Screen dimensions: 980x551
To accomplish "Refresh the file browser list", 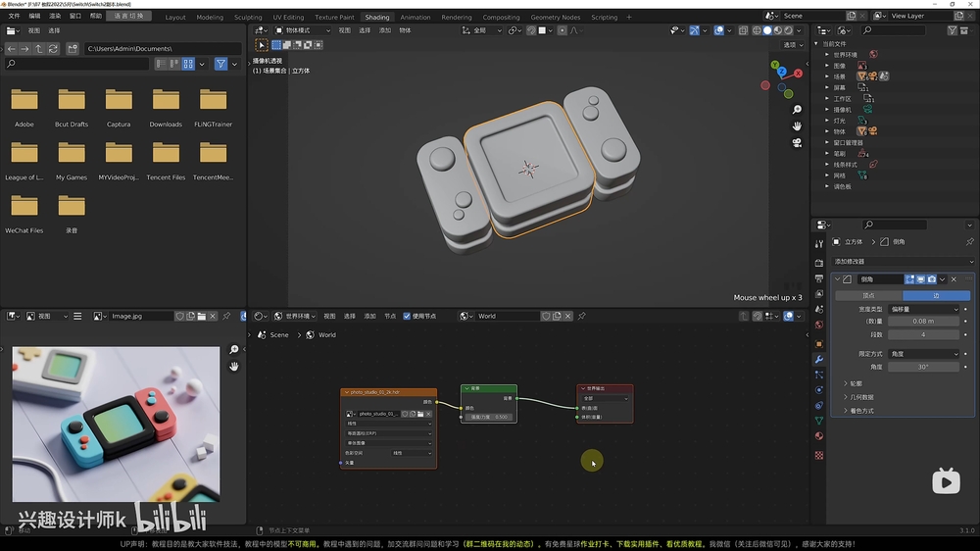I will pyautogui.click(x=53, y=48).
